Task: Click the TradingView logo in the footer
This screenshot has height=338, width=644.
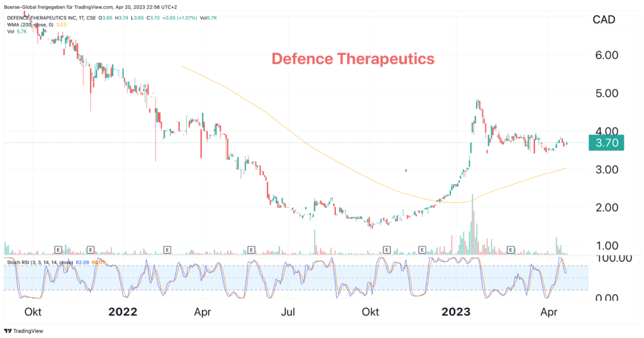Action: [x=23, y=331]
